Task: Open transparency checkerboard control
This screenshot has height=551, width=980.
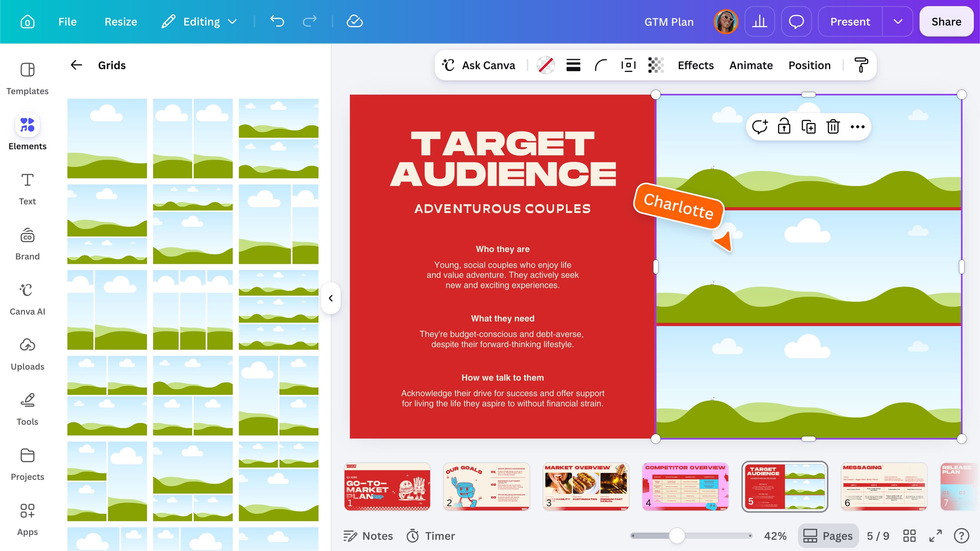Action: 656,65
